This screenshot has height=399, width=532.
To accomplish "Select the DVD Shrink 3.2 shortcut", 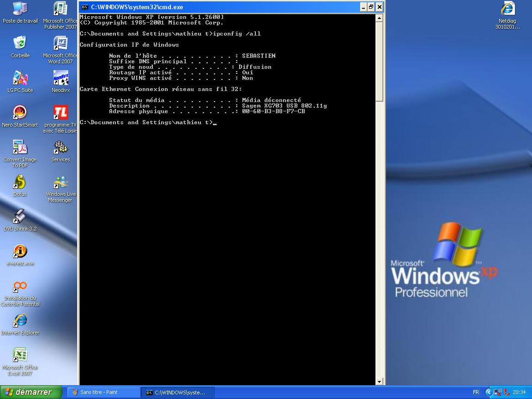I will [x=20, y=220].
